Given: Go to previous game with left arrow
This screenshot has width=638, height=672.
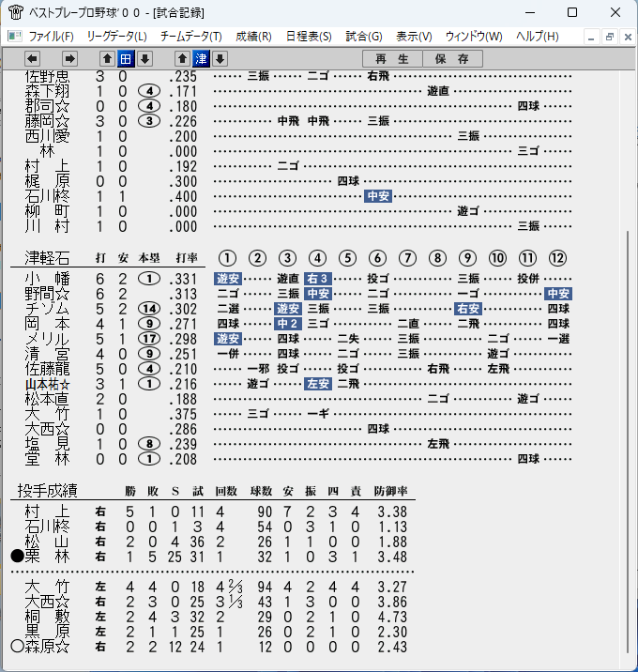Looking at the screenshot, I should [32, 59].
